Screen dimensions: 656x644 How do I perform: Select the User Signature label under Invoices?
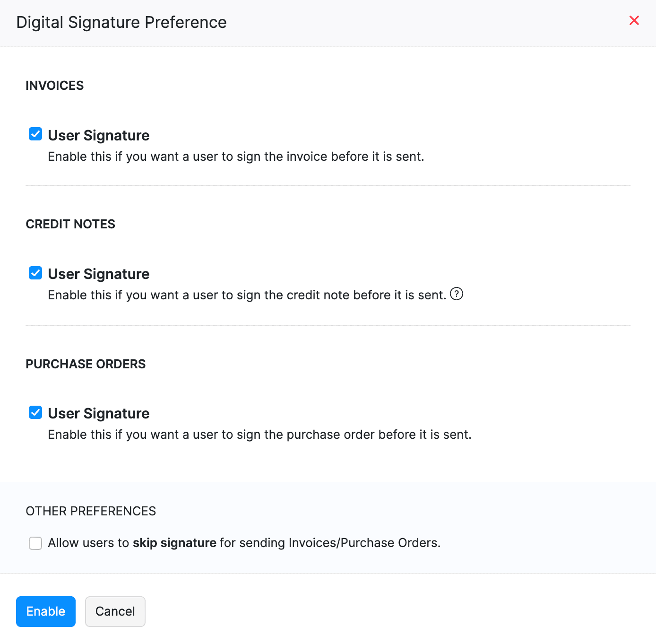[98, 135]
